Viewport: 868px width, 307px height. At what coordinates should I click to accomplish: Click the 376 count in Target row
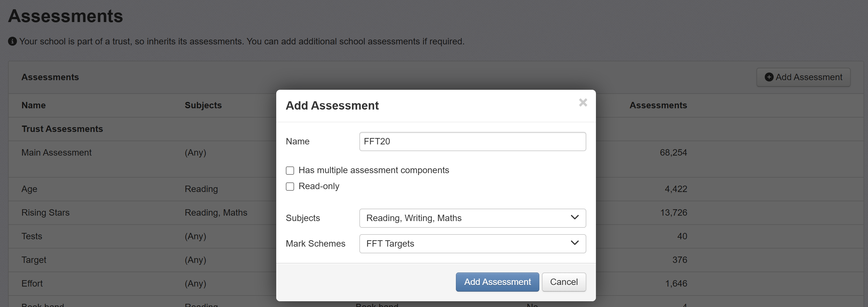pos(680,260)
